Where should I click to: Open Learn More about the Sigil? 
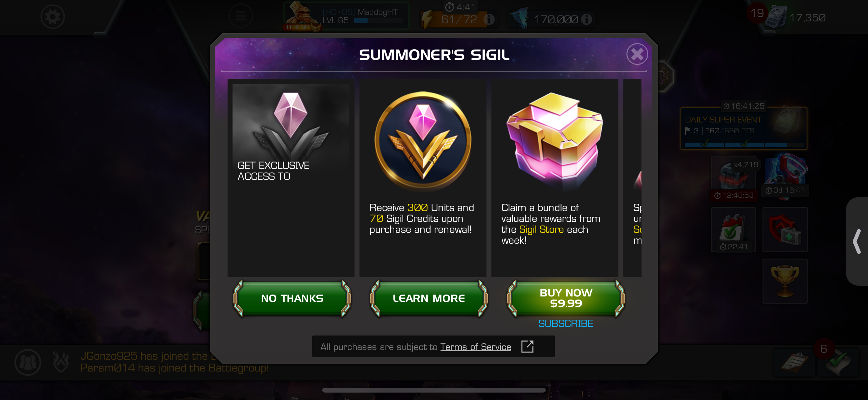pos(429,298)
